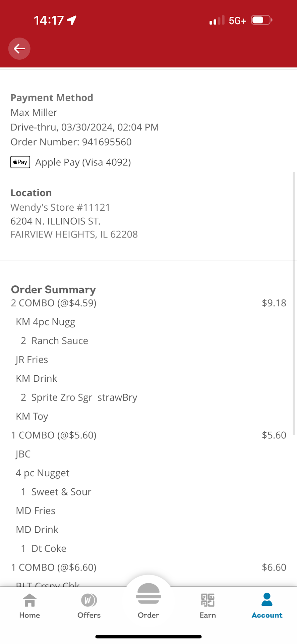Tap the location arrow in status bar
The width and height of the screenshot is (297, 644).
[x=72, y=20]
